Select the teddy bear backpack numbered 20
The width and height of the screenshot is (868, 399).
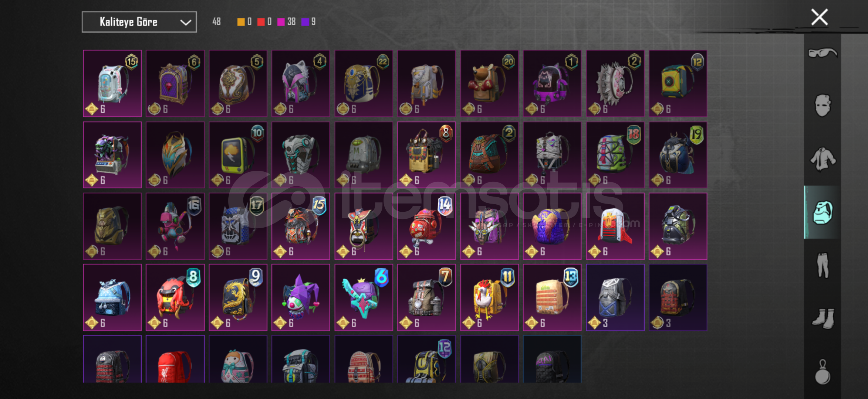tap(489, 83)
